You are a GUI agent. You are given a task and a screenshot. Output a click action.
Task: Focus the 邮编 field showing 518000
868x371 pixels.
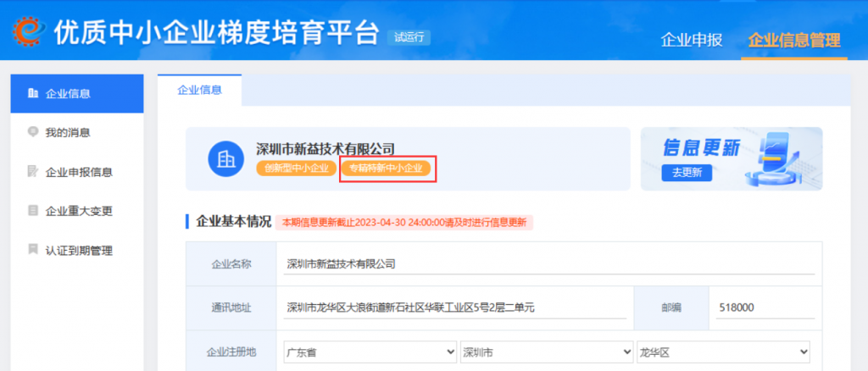point(765,308)
